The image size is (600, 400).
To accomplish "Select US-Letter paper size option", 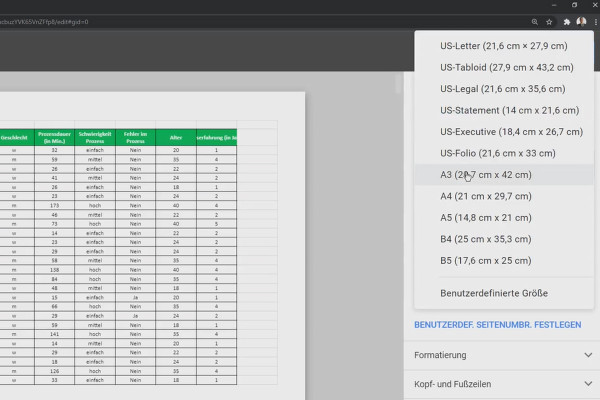I will coord(504,46).
